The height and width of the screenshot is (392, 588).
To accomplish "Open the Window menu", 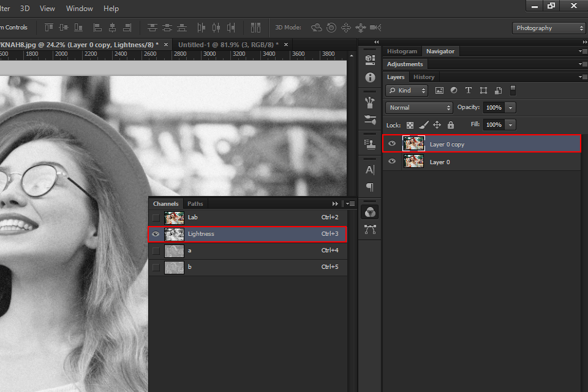I will point(79,9).
